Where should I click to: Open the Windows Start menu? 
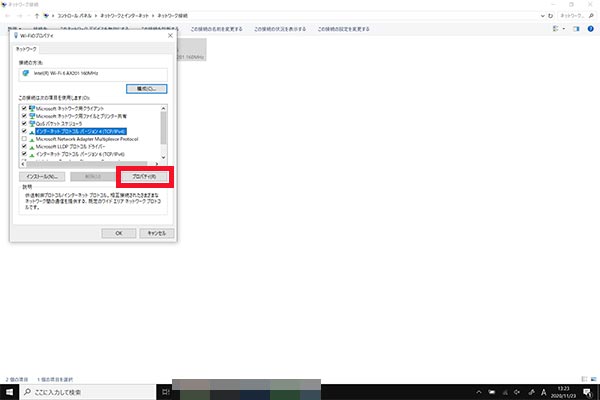(x=9, y=391)
